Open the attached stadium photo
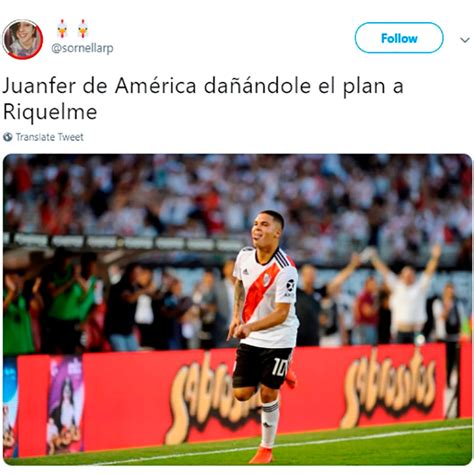Screen dimensions: 474x474 click(237, 309)
